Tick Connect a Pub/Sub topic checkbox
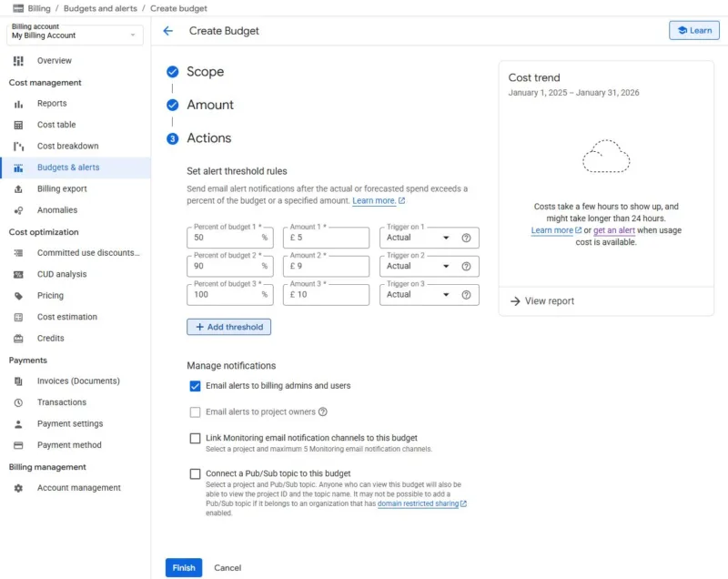Viewport: 728px width, 579px height. click(x=195, y=474)
